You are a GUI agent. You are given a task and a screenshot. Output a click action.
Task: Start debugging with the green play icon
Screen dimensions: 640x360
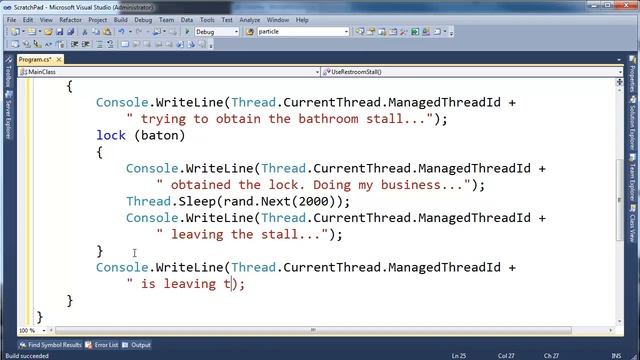tap(187, 32)
